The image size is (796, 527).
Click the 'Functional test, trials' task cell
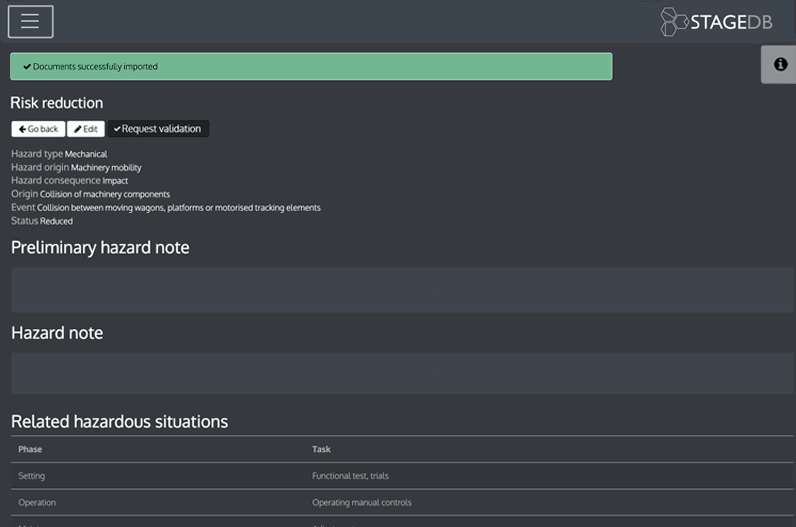pyautogui.click(x=350, y=476)
